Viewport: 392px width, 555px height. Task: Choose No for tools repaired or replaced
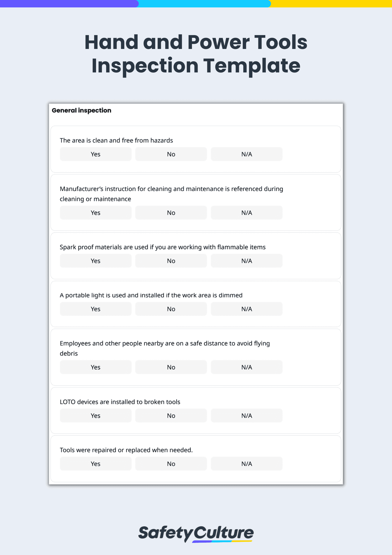tap(171, 464)
